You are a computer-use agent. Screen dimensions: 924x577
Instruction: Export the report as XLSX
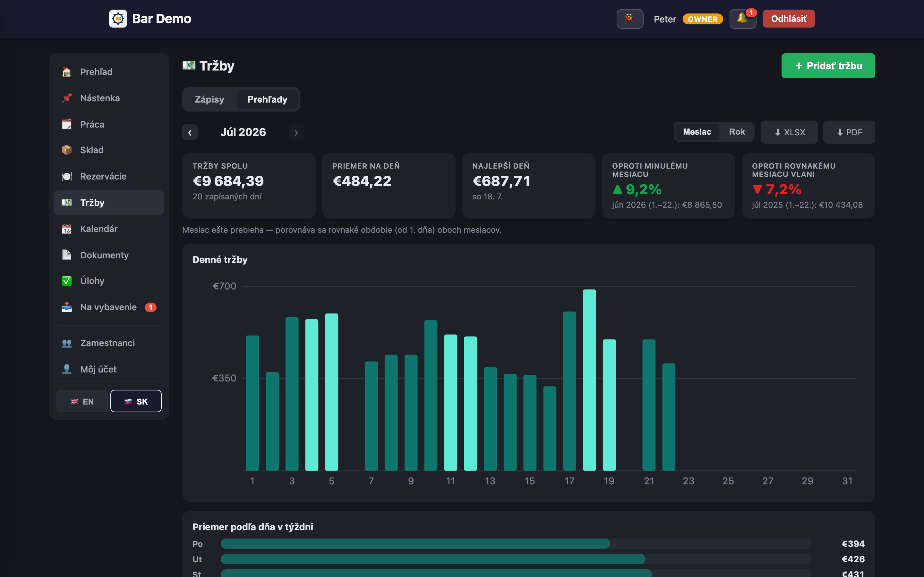pyautogui.click(x=789, y=132)
